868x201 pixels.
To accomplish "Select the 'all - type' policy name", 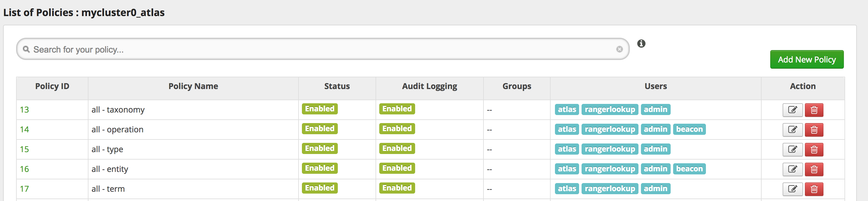I will coord(107,149).
